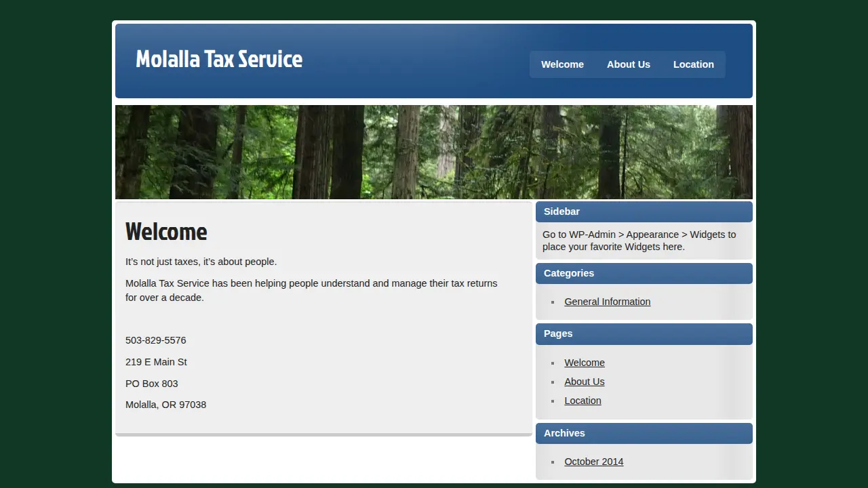Click the forest header banner image
This screenshot has height=488, width=868.
point(434,152)
